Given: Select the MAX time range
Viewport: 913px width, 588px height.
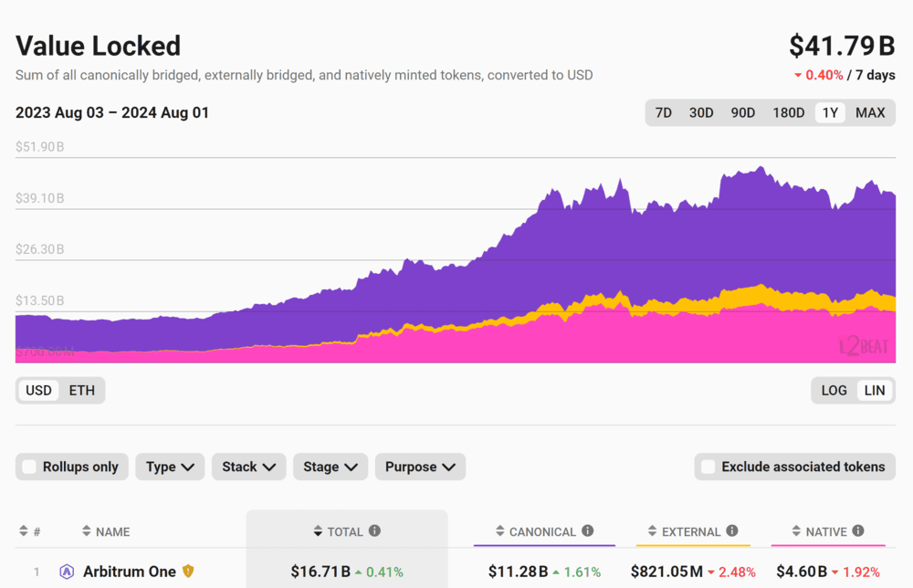Looking at the screenshot, I should point(870,113).
